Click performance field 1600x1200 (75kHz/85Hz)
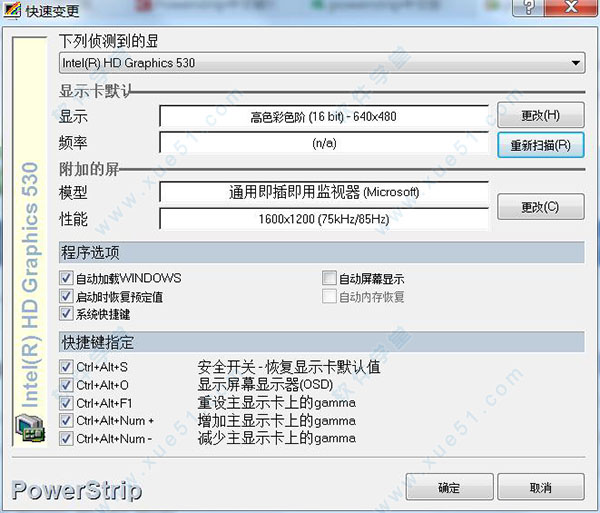The width and height of the screenshot is (600, 513). (324, 219)
